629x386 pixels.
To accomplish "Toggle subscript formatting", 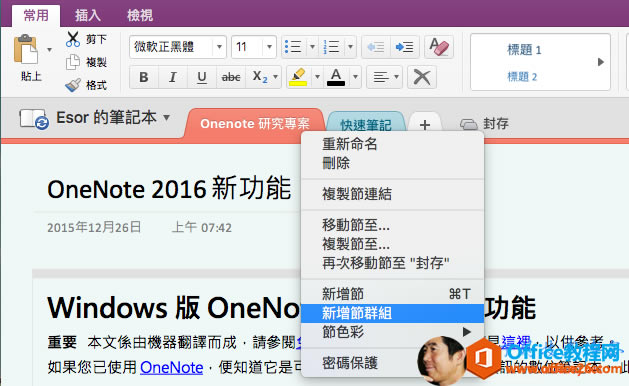I will pos(260,77).
